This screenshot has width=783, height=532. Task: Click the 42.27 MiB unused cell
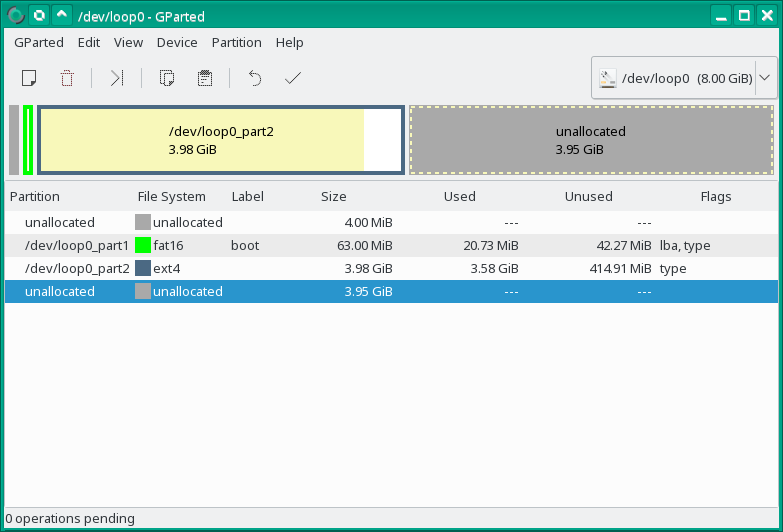pyautogui.click(x=624, y=245)
